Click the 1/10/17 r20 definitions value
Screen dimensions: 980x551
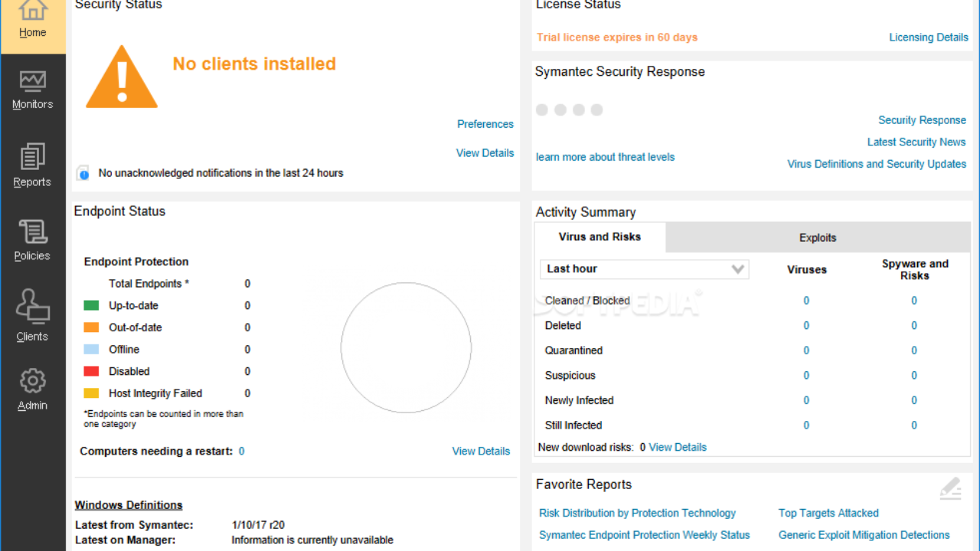258,525
